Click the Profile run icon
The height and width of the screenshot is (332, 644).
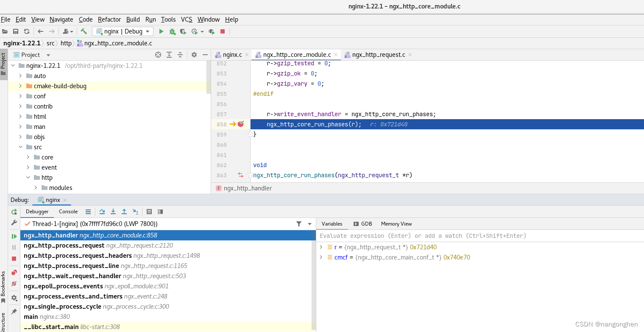coord(195,31)
